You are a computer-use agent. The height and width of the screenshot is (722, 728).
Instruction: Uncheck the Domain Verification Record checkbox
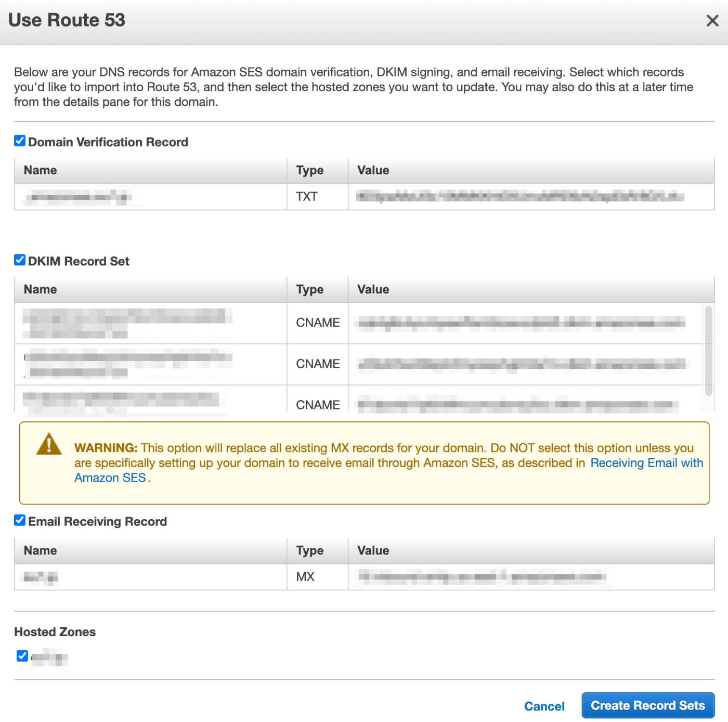tap(20, 141)
